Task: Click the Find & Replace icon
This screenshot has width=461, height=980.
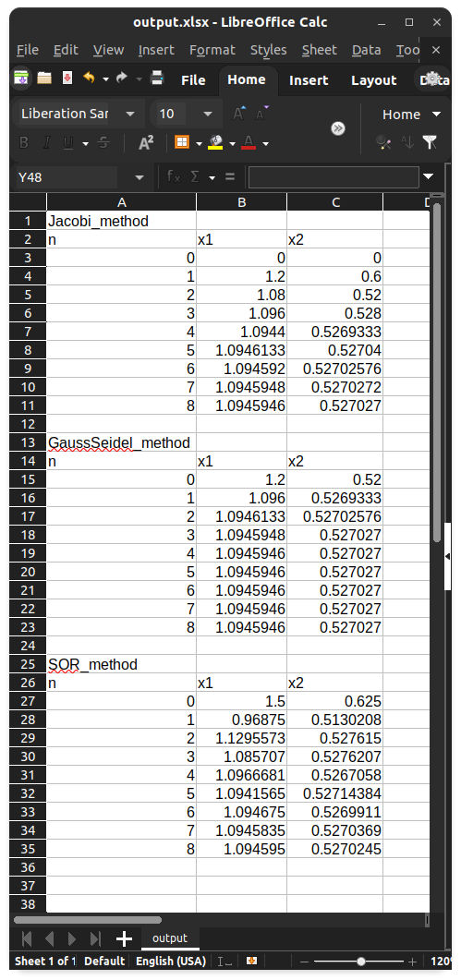Action: (383, 143)
